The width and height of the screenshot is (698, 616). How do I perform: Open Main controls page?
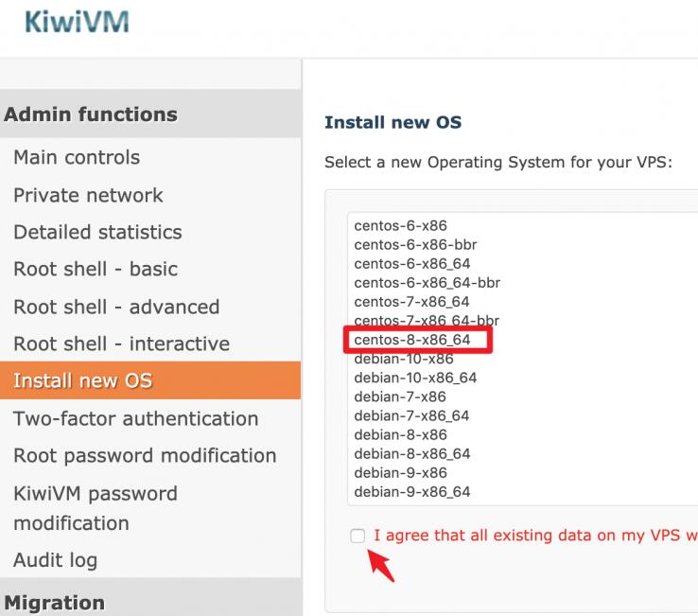pyautogui.click(x=77, y=158)
